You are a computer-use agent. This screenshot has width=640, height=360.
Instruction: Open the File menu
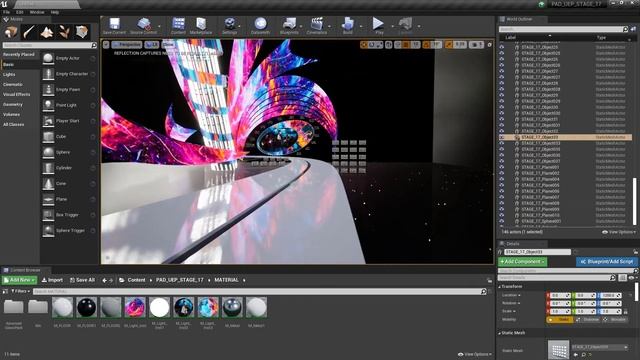pyautogui.click(x=7, y=12)
